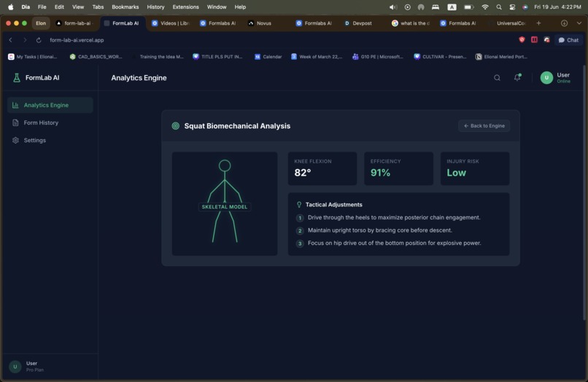Open the CAD_BASICS_WOR bookmark

pyautogui.click(x=96, y=57)
